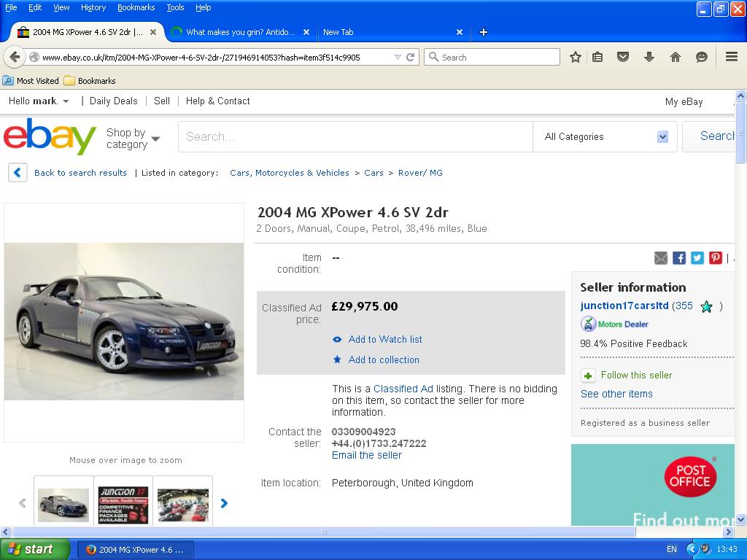747x560 pixels.
Task: Share listing on Twitter icon
Action: tap(697, 258)
